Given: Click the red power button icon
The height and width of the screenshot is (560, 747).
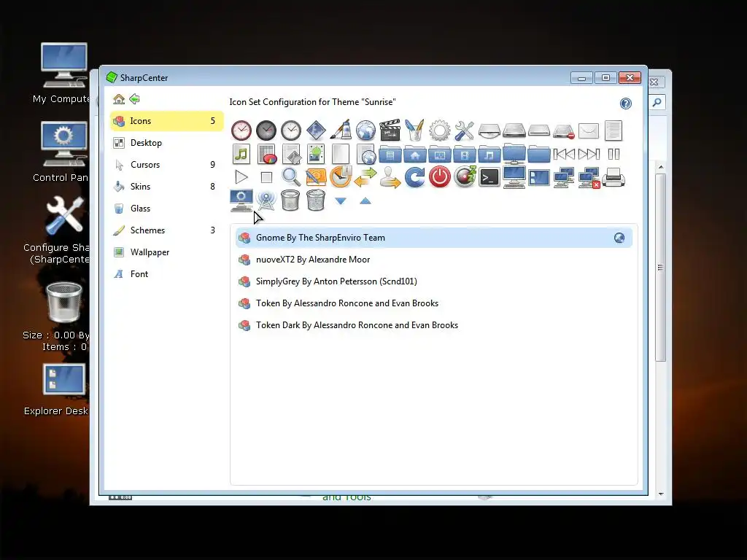Looking at the screenshot, I should pyautogui.click(x=440, y=177).
